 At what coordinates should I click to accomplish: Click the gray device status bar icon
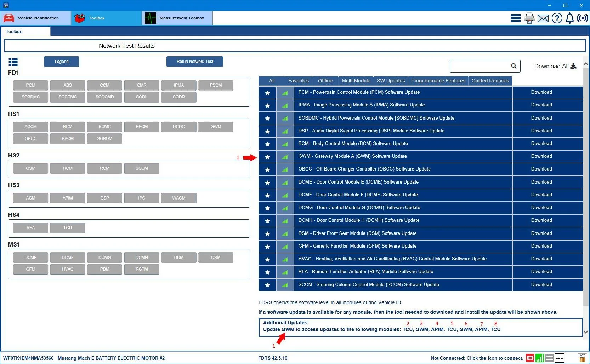tap(549, 358)
